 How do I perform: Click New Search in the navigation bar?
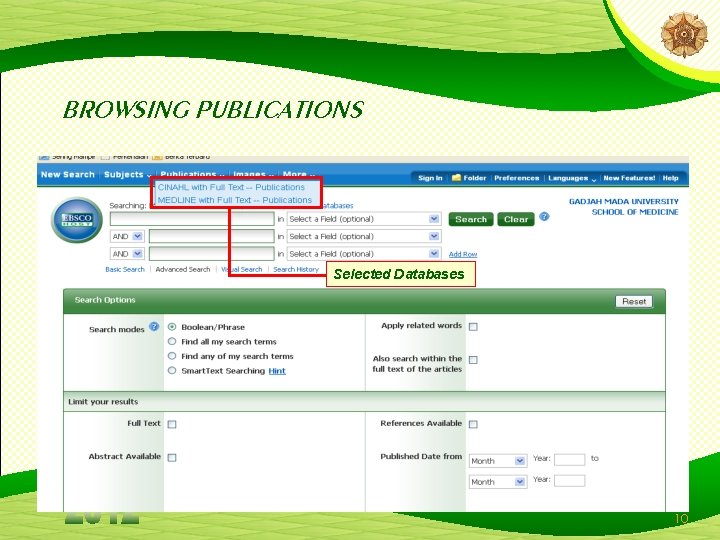coord(68,174)
